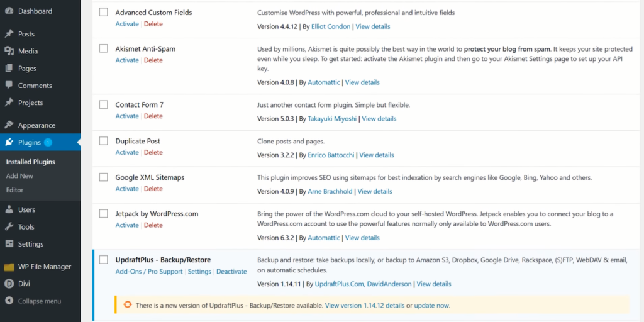
Task: Open the Add New plugins submenu item
Action: 19,176
